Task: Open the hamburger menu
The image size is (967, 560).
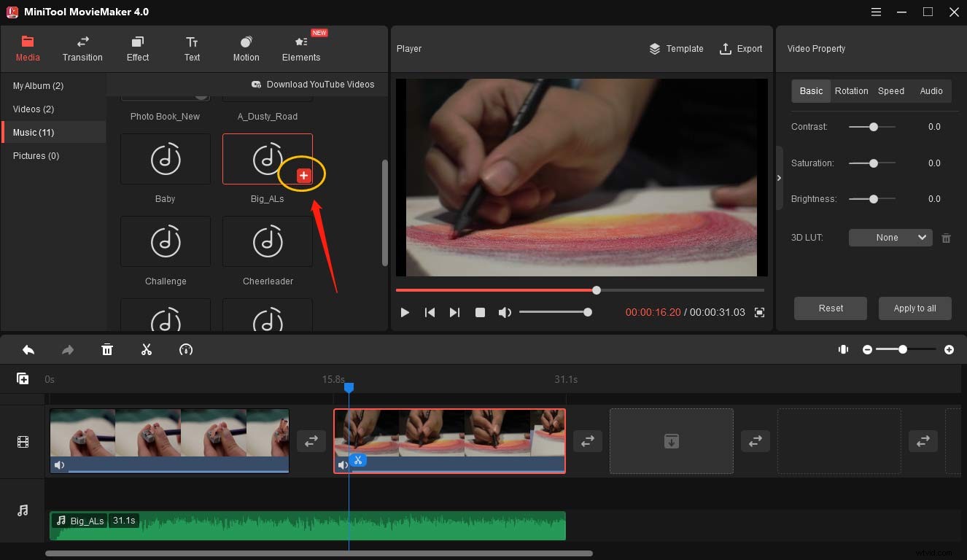Action: pyautogui.click(x=876, y=12)
